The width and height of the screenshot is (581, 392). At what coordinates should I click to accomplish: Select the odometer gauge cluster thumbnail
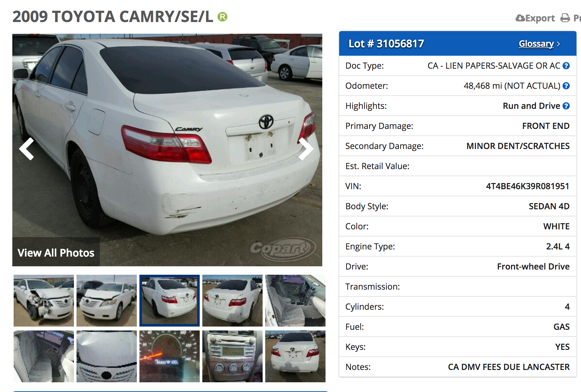coord(170,356)
